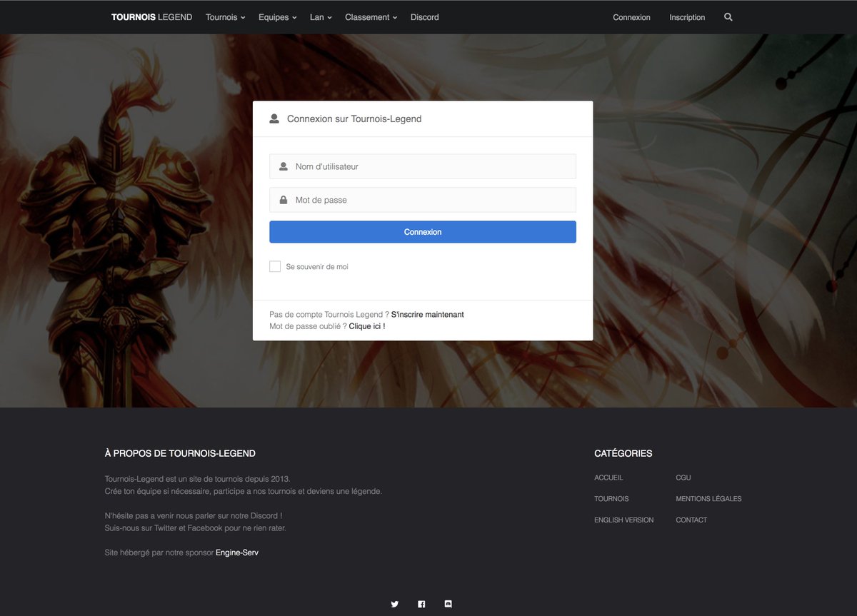
Task: Open the Discord navbar link
Action: (425, 17)
